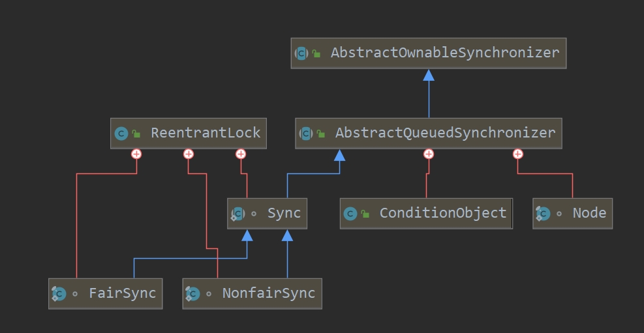644x333 pixels.
Task: Click plus marker above the ConditionObject connector
Action: click(x=429, y=154)
